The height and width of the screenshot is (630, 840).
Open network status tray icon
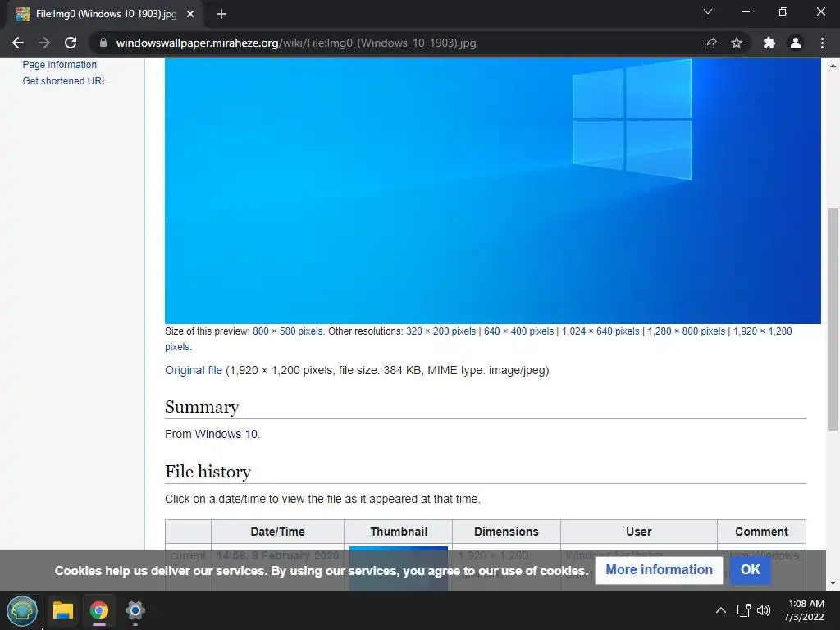click(743, 610)
